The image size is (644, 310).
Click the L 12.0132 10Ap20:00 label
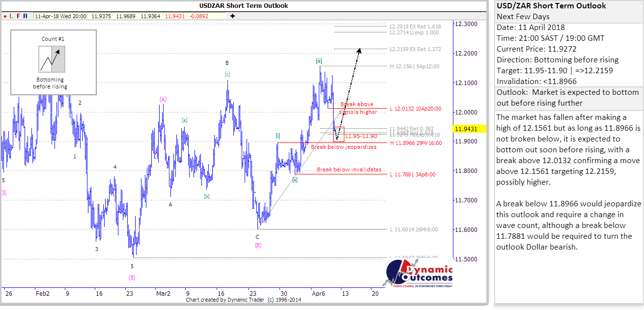click(416, 109)
